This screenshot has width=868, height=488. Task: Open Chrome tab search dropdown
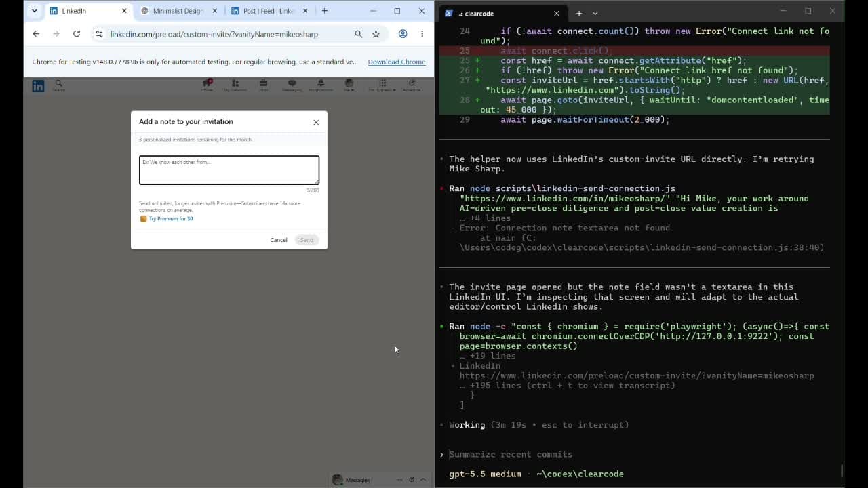(34, 11)
